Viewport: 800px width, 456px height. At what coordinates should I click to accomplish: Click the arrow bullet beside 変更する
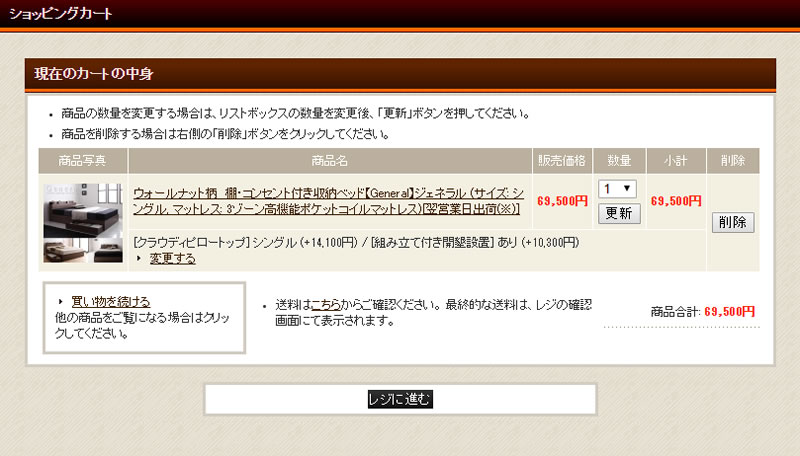click(138, 259)
